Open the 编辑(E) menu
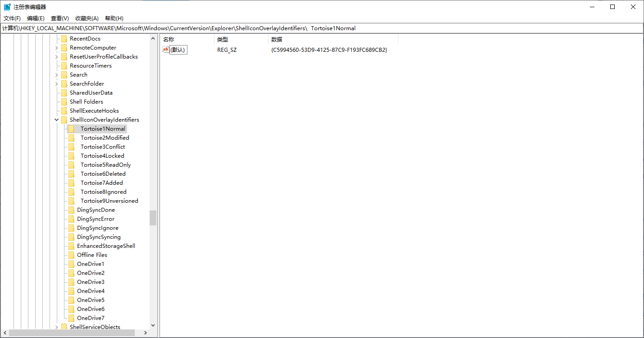644x338 pixels. 36,18
